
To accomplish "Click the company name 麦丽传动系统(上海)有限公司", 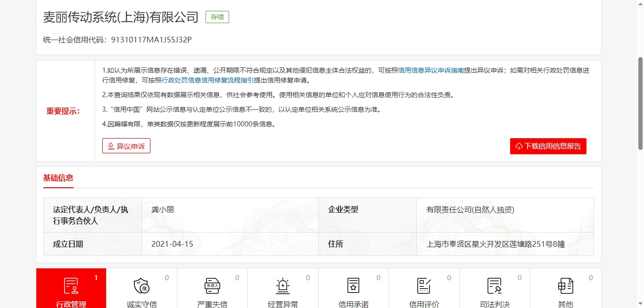I will (x=121, y=17).
